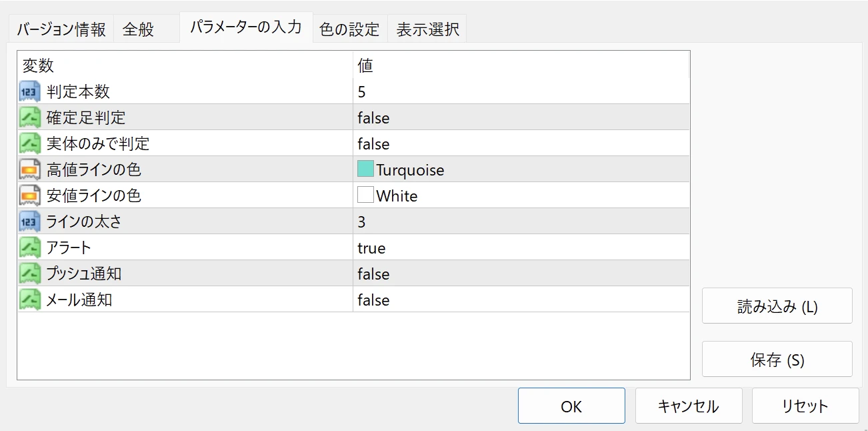Click the boolean icon beside 実体のみで判定

pos(30,143)
